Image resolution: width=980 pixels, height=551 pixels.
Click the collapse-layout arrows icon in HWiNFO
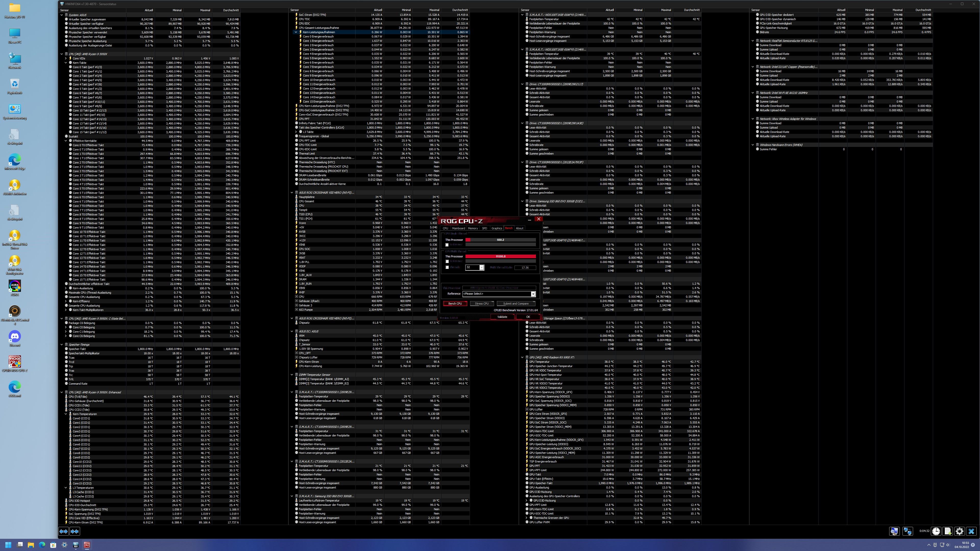click(75, 531)
